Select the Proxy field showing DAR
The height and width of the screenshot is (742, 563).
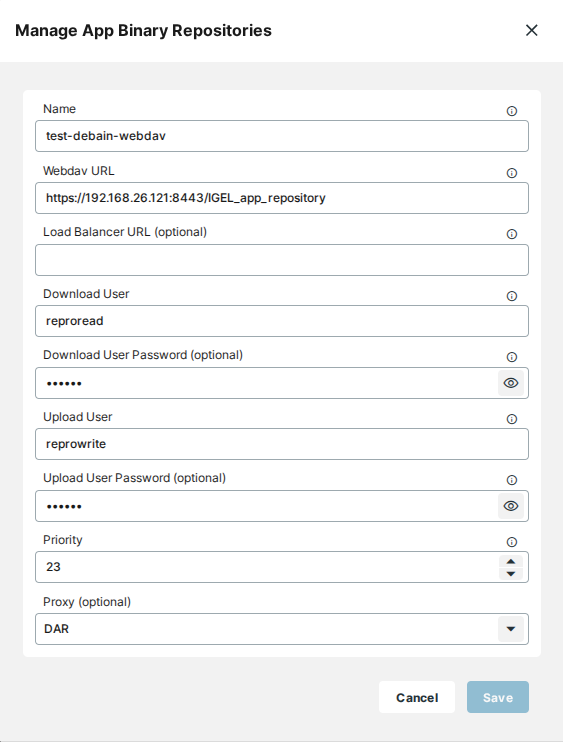point(282,629)
